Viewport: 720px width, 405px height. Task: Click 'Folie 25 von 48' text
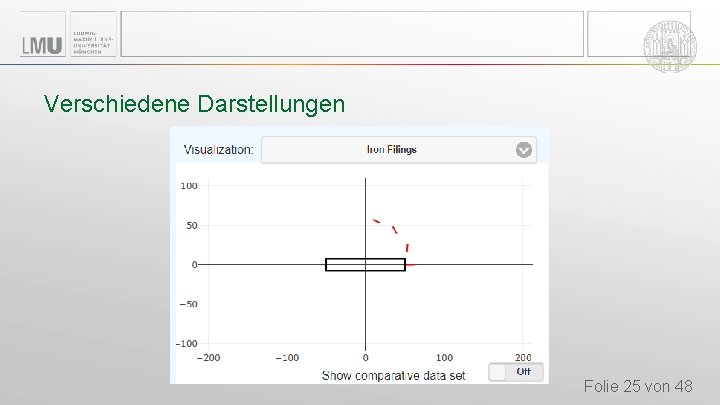tap(638, 386)
